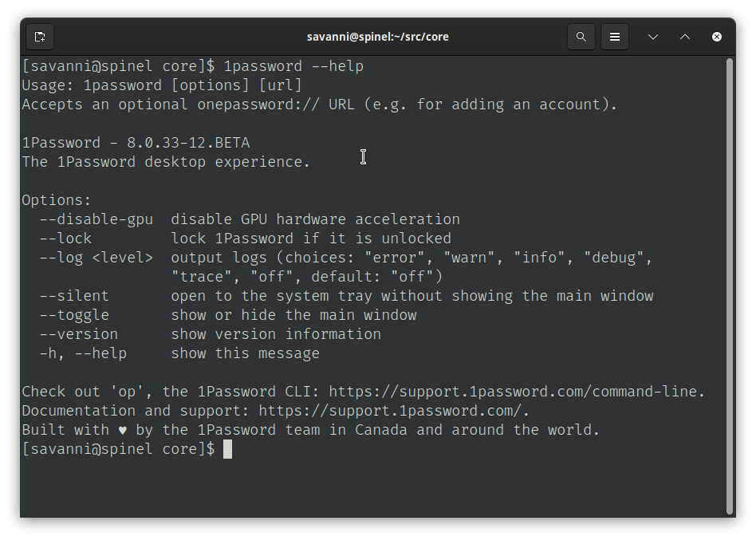Click the --toggle option text
This screenshot has height=540, width=756.
pos(74,315)
